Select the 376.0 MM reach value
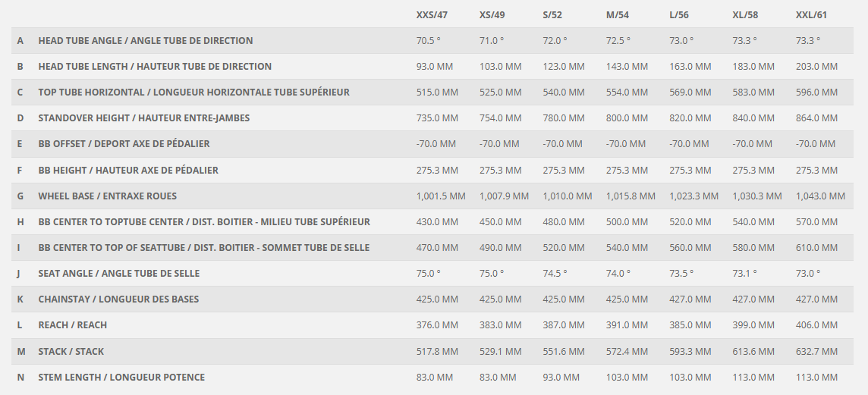 (437, 325)
